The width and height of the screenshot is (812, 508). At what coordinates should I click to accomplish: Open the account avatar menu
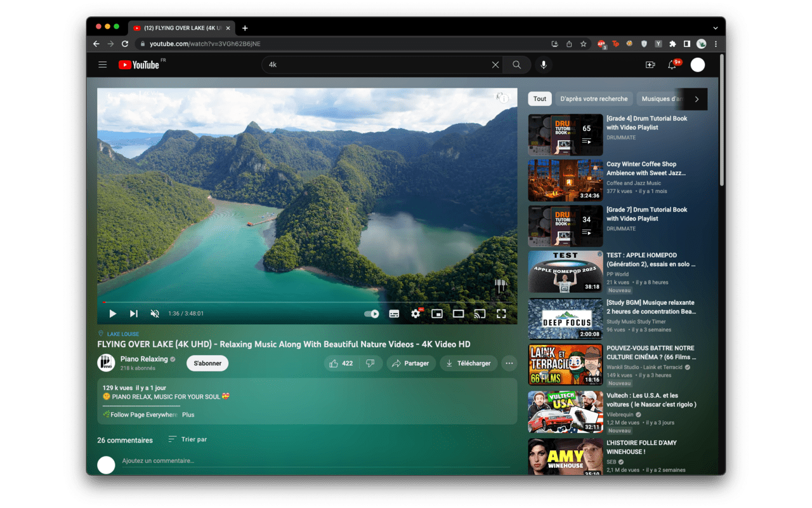point(698,65)
